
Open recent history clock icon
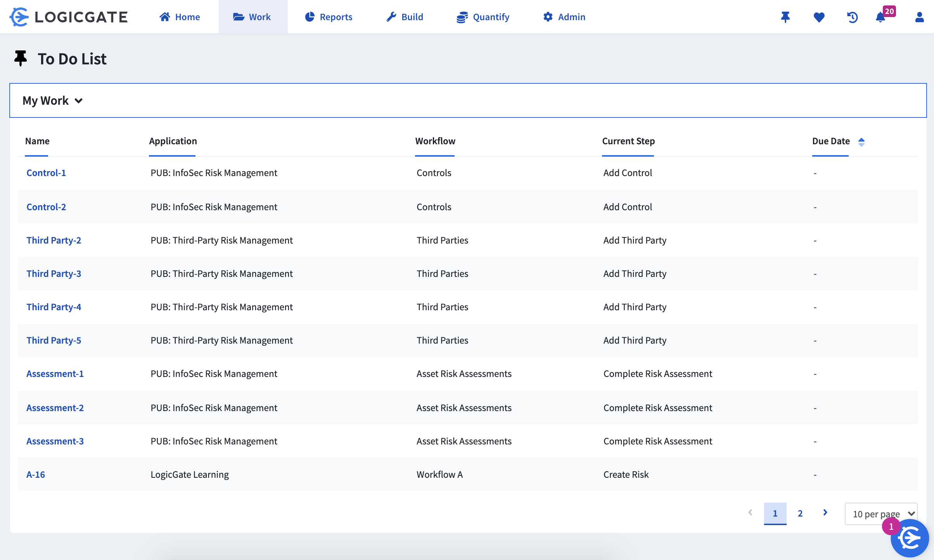point(852,17)
